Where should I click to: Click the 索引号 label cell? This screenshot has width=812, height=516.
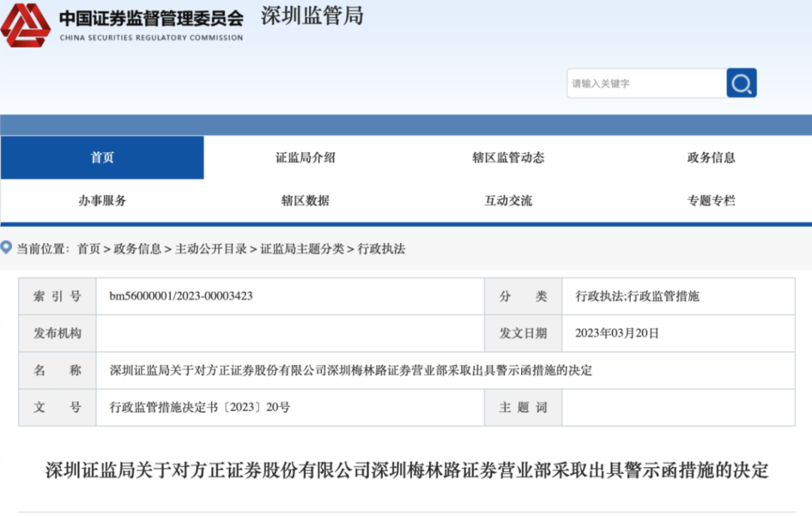[57, 296]
